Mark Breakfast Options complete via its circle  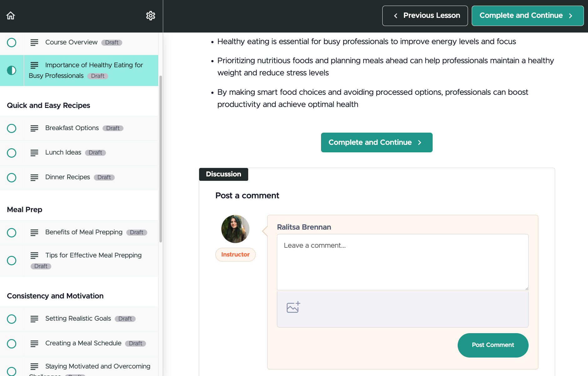[12, 128]
